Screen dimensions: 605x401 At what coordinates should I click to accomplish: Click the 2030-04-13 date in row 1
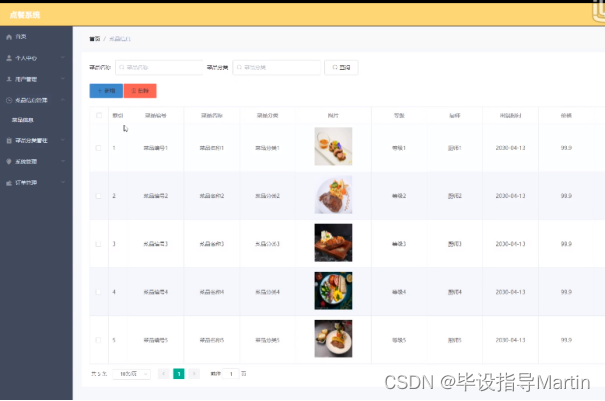510,148
